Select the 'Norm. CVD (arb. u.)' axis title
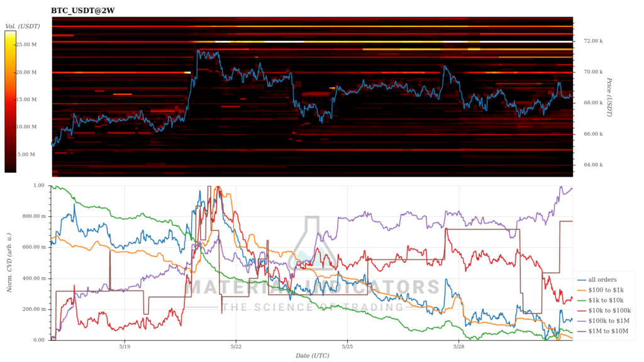The width and height of the screenshot is (644, 362). [9, 263]
